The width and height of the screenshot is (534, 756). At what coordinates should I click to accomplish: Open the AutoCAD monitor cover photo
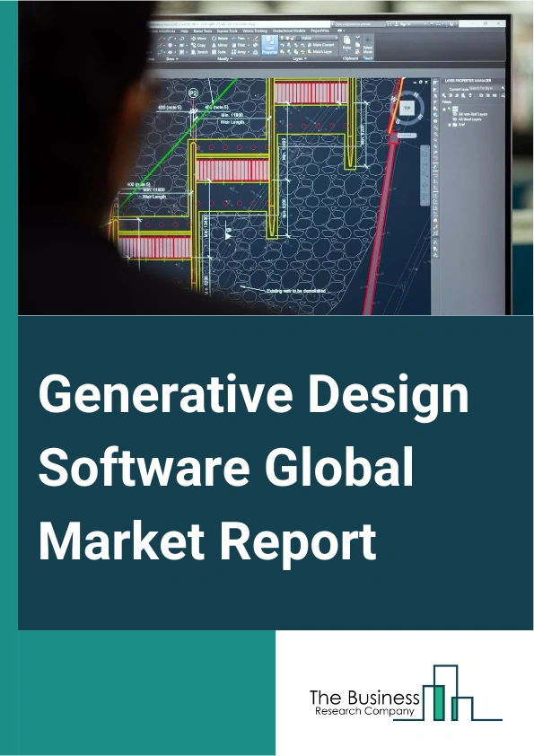click(276, 158)
